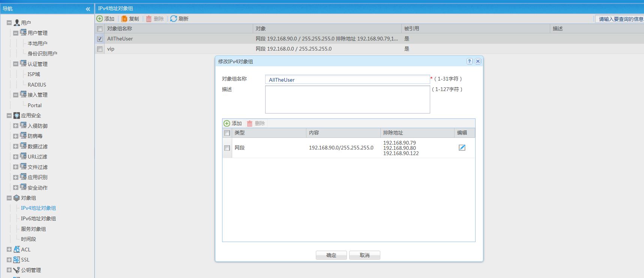Collapse the 对象组 tree node
This screenshot has height=278, width=644.
click(9, 198)
